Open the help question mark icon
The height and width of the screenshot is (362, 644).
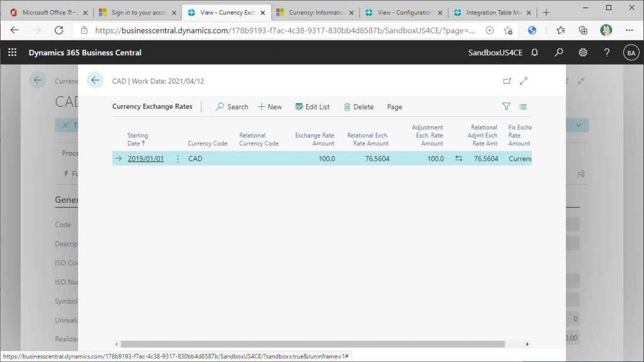pyautogui.click(x=607, y=53)
